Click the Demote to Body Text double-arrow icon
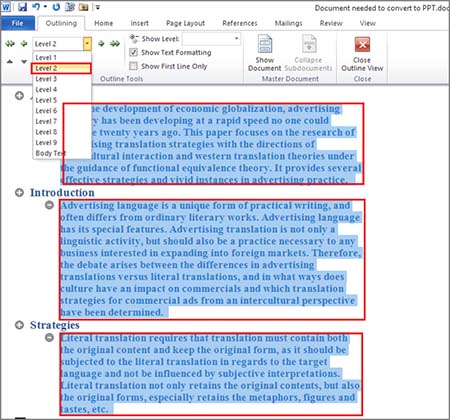This screenshot has width=450, height=420. tap(115, 44)
